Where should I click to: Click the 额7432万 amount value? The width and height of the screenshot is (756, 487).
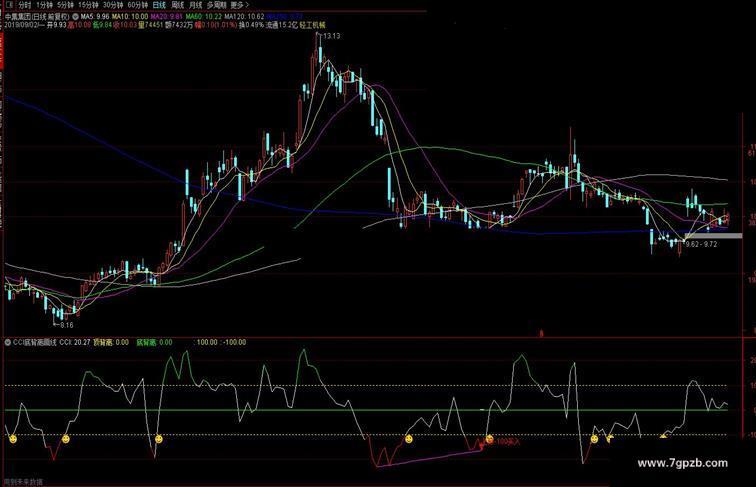[179, 25]
